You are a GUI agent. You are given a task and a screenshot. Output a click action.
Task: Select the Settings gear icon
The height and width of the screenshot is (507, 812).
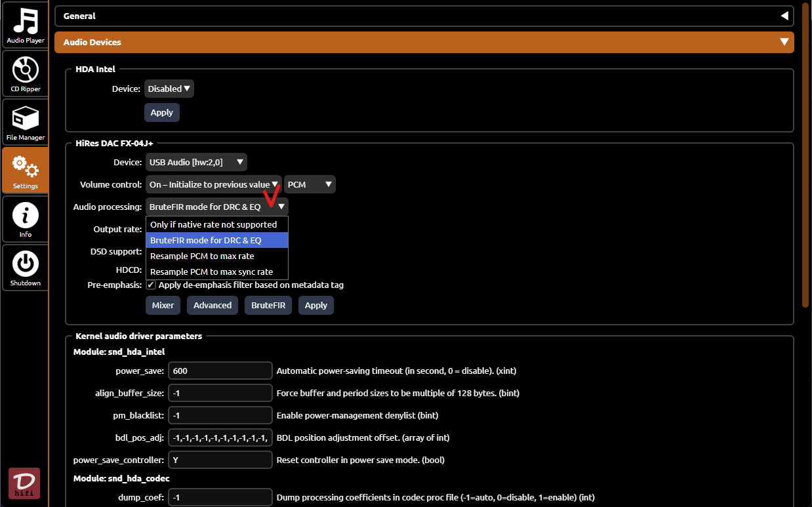pos(25,170)
